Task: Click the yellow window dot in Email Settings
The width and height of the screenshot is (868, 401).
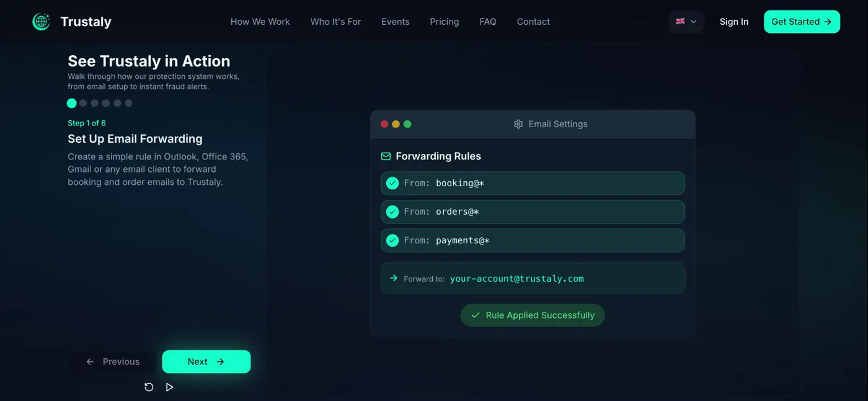Action: (x=396, y=124)
